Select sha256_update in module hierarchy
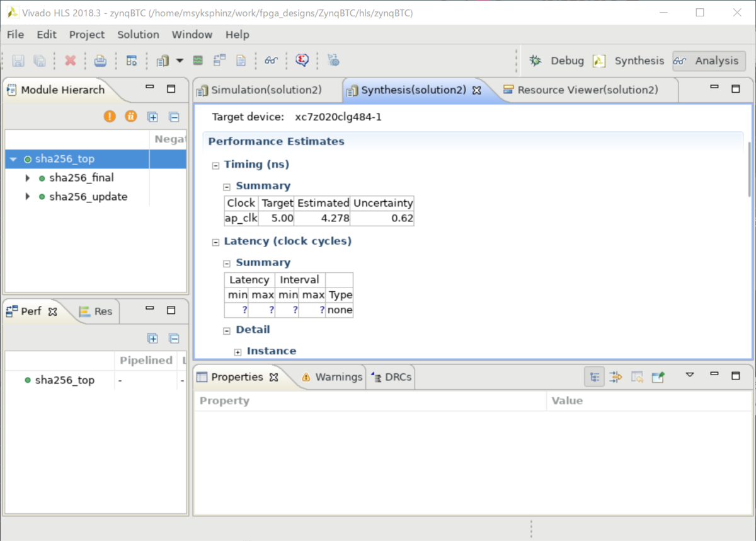 tap(88, 197)
